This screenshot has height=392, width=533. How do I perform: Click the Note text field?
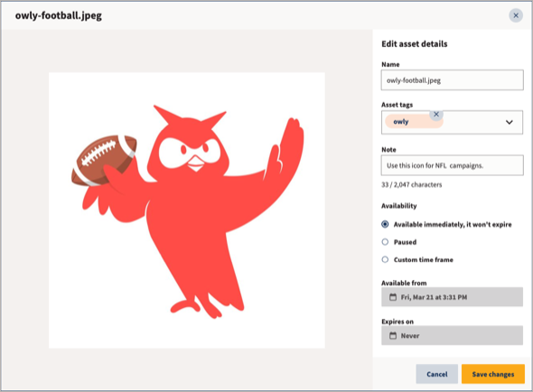coord(452,165)
